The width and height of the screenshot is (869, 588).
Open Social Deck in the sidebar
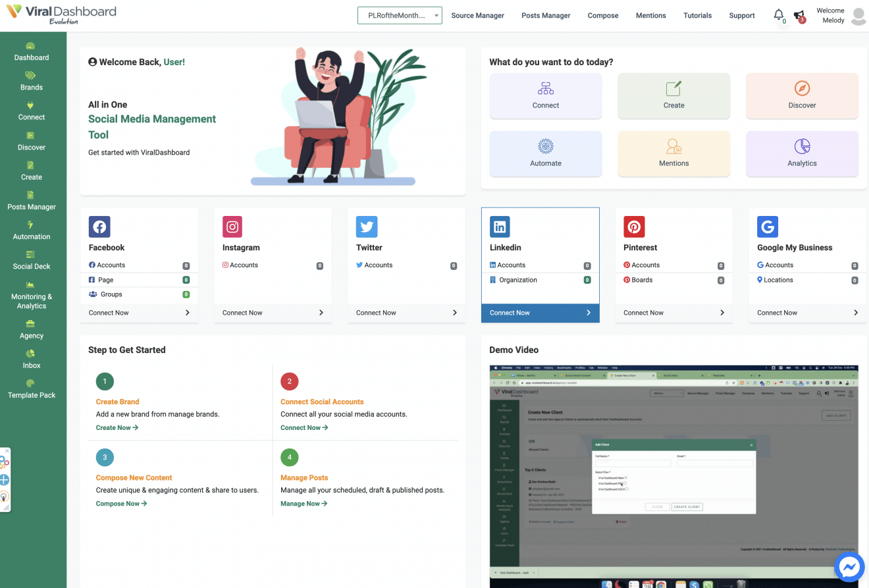32,260
